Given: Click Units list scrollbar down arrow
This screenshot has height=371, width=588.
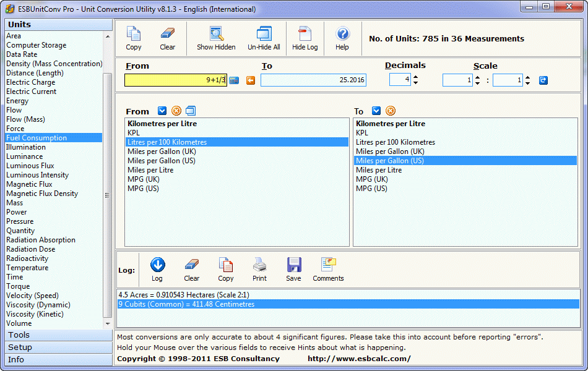Looking at the screenshot, I should pyautogui.click(x=108, y=323).
